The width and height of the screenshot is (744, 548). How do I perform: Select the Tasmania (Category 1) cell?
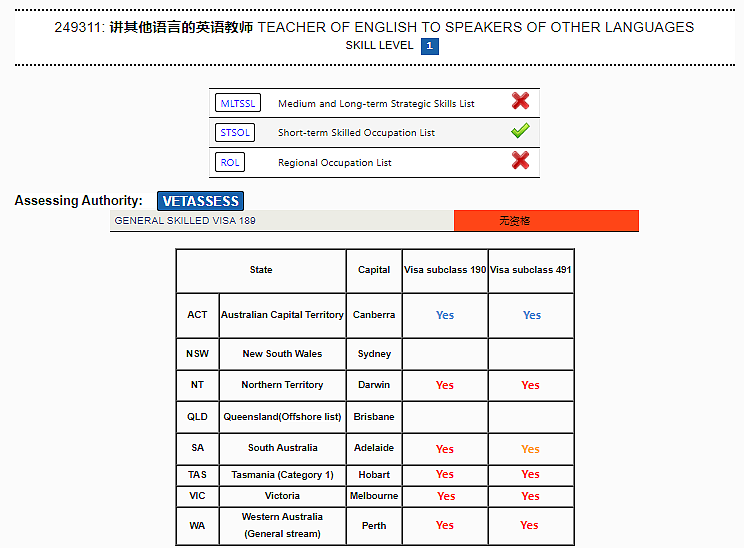(x=282, y=475)
